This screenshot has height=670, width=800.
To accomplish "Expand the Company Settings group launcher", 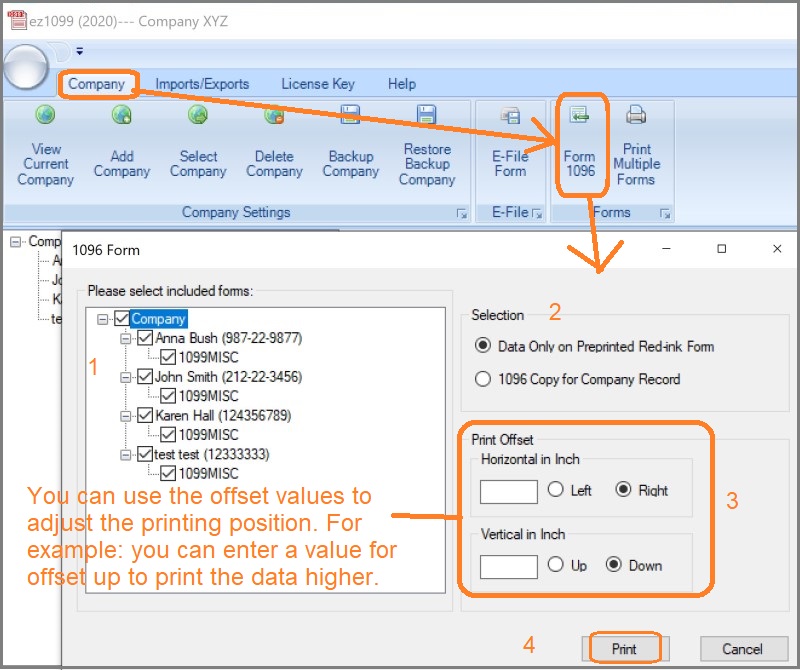I will click(x=461, y=214).
